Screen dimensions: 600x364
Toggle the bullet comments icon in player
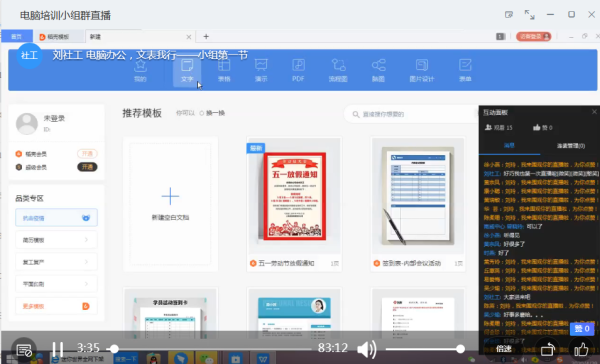coord(24,349)
